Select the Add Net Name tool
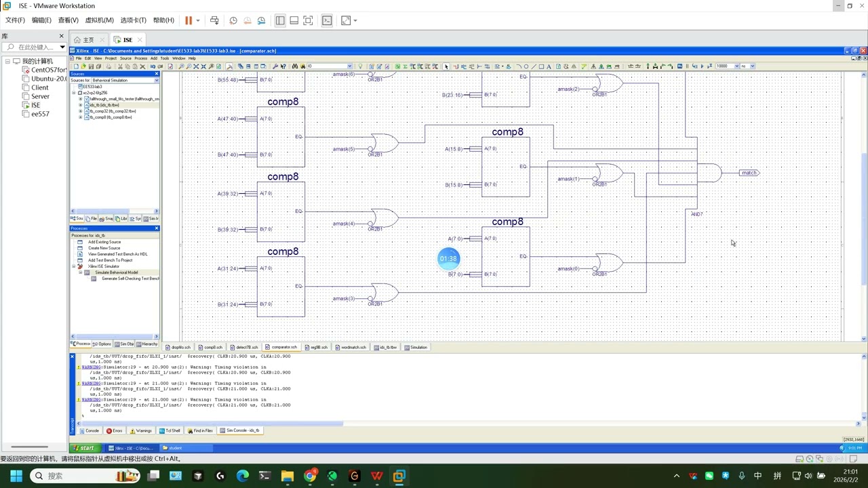Screen dimensions: 868x488 click(463, 66)
